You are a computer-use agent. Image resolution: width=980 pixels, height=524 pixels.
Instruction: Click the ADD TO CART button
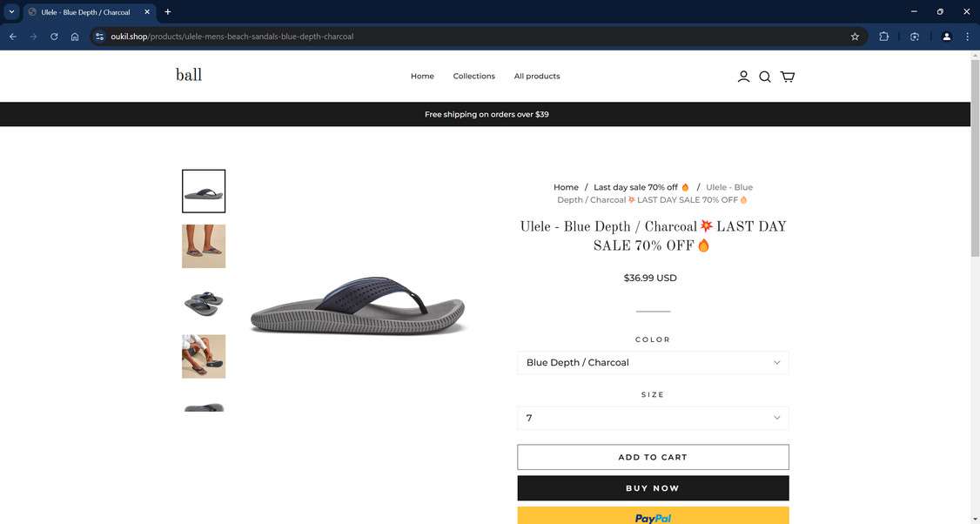(x=652, y=456)
